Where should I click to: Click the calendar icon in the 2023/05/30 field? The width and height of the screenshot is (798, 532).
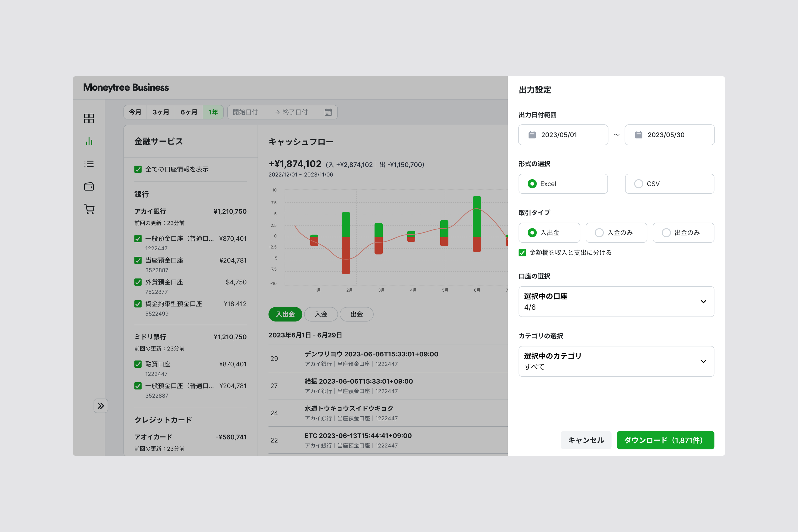pos(639,135)
